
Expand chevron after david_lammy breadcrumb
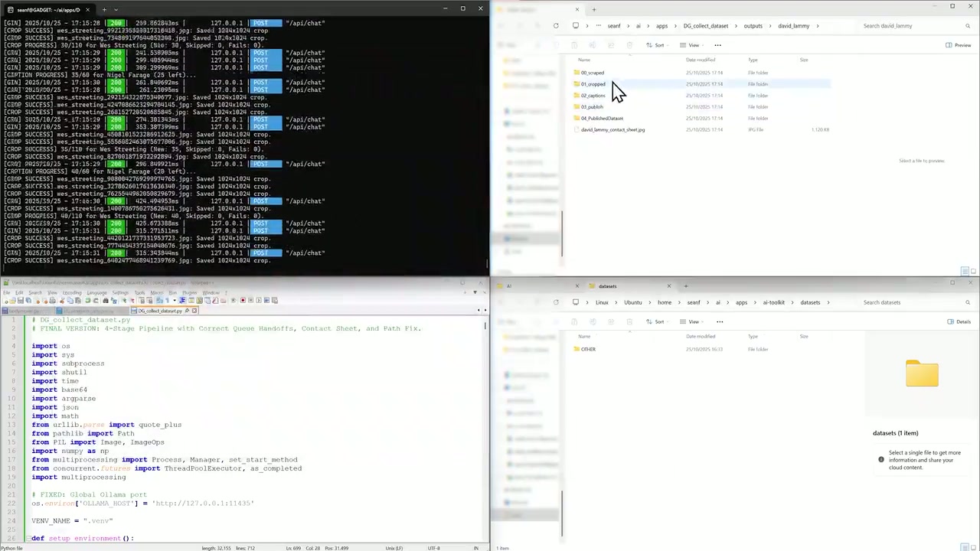pyautogui.click(x=818, y=26)
